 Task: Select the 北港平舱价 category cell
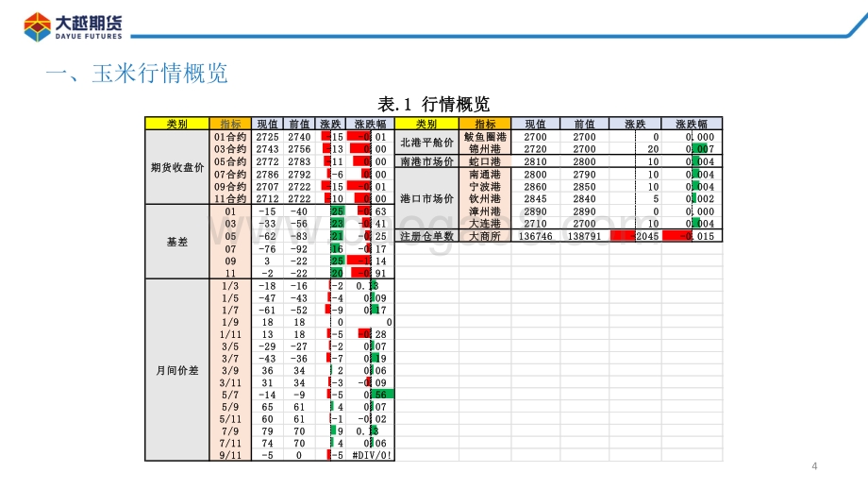pos(426,143)
